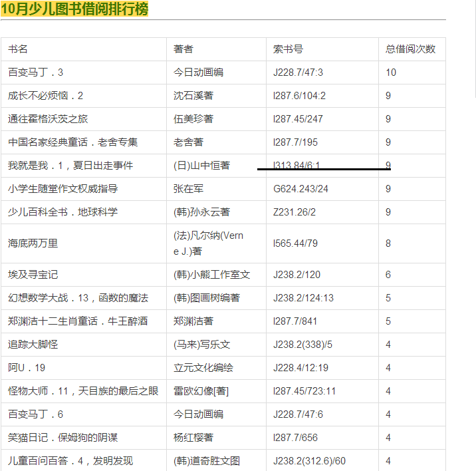Image resolution: width=476 pixels, height=471 pixels.
Task: Select title 小学生随堂作文权威指导
Action: point(63,189)
